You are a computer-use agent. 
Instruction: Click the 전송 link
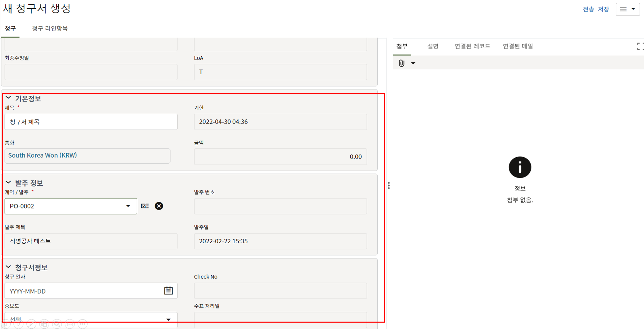coord(588,9)
